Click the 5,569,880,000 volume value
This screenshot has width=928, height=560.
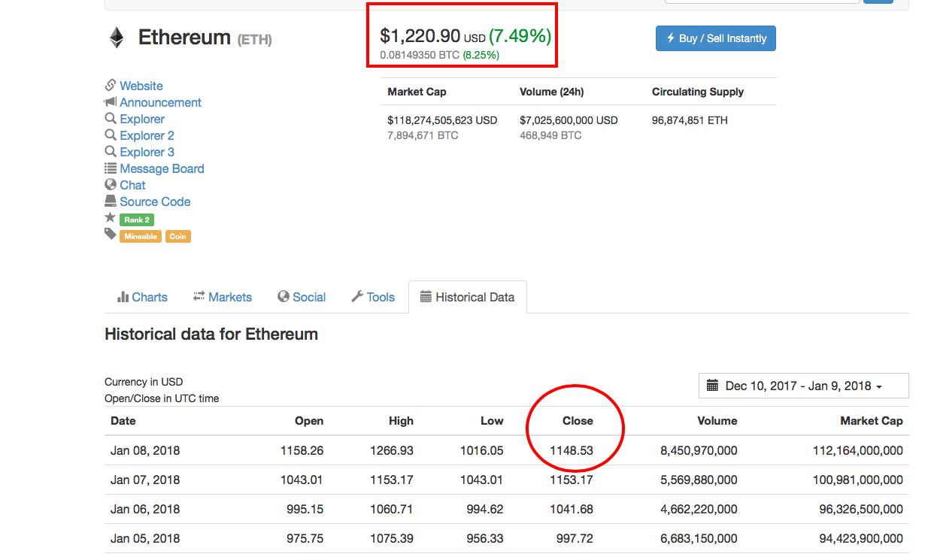point(699,480)
